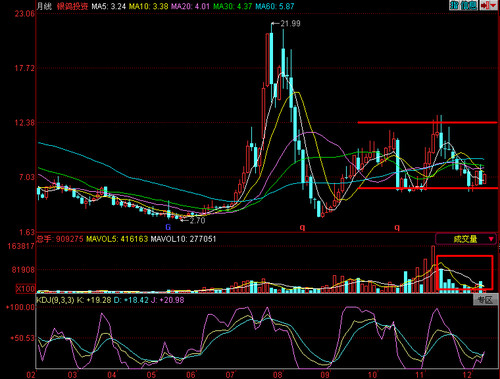Open the 指信息 info button

(x=463, y=5)
